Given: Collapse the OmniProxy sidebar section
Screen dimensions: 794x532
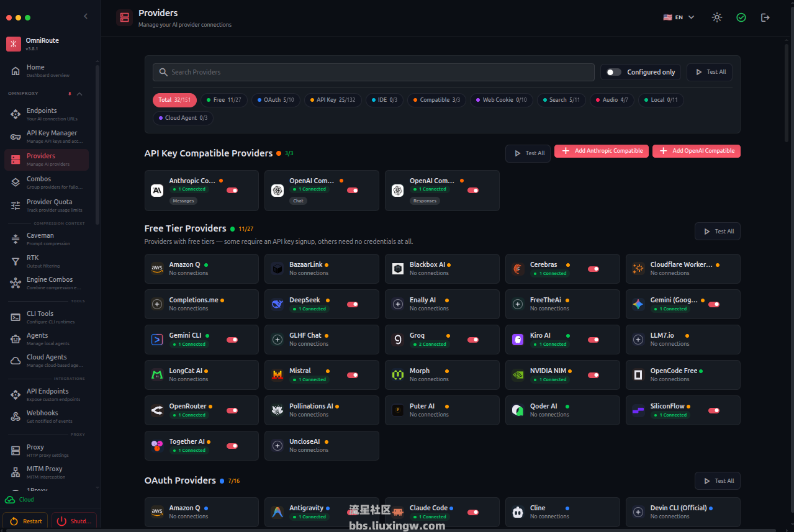Looking at the screenshot, I should pos(79,94).
